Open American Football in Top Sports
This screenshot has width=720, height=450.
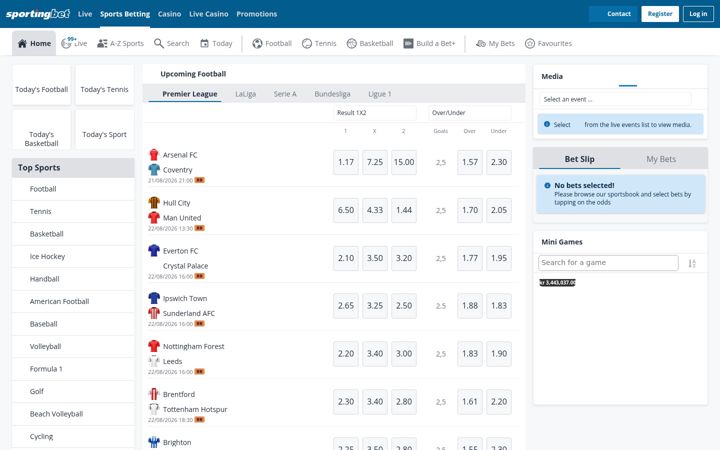click(73, 301)
